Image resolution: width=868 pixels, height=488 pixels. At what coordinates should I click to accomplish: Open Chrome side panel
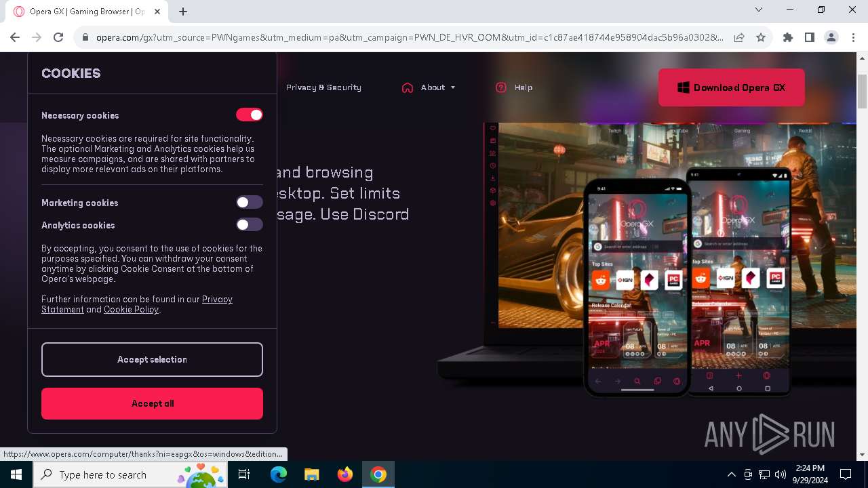(810, 38)
